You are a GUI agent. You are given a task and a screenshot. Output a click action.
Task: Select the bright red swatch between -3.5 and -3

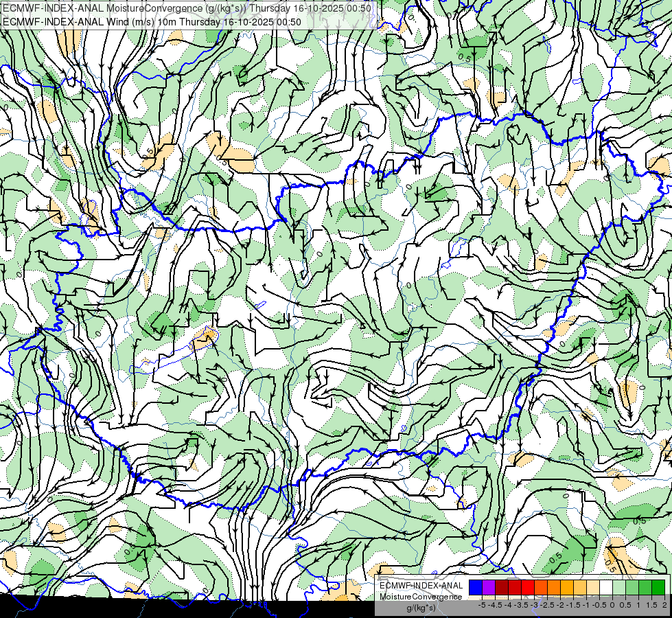528,588
